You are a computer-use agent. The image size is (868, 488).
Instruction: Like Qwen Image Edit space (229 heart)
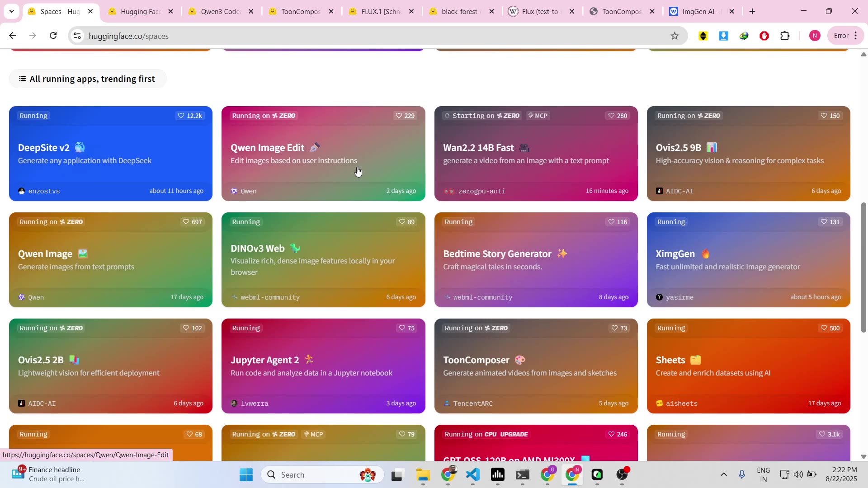tap(405, 116)
